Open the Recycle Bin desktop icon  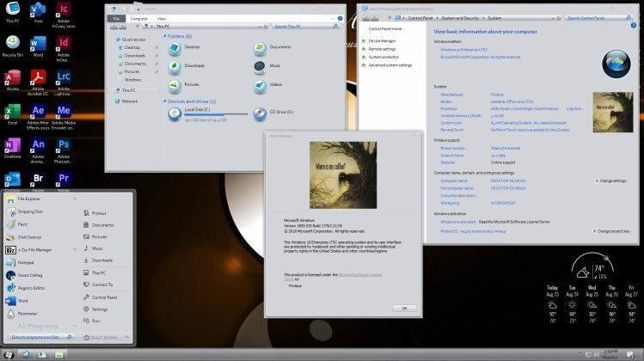point(13,46)
